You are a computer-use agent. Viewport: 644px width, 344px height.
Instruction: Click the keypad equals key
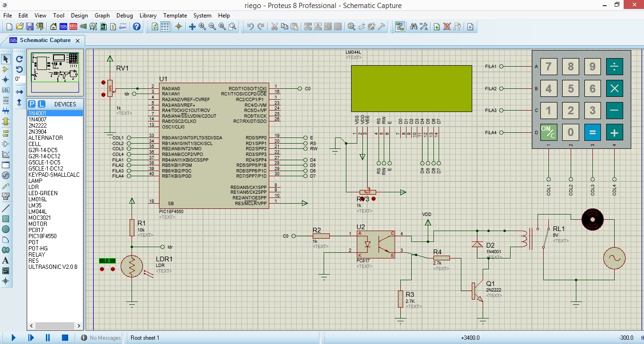592,132
